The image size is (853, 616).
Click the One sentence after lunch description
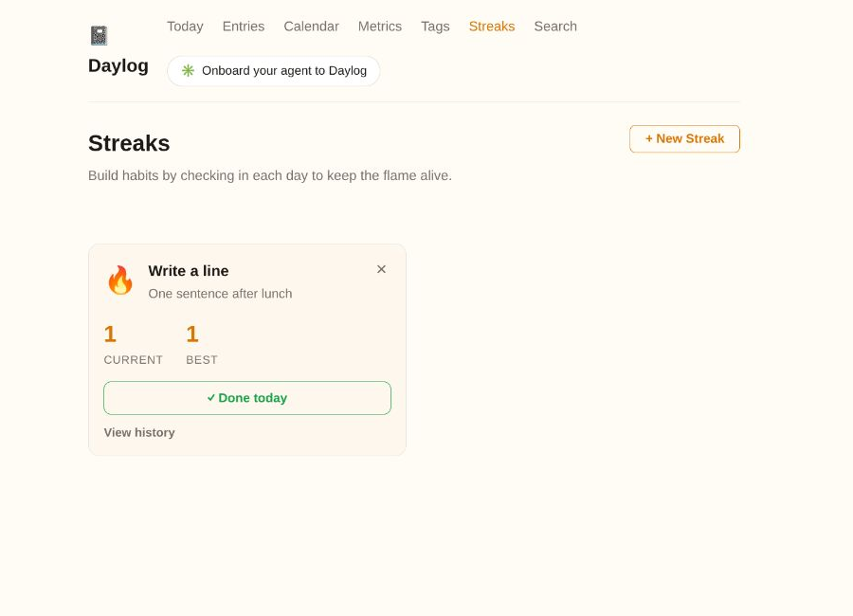[220, 294]
